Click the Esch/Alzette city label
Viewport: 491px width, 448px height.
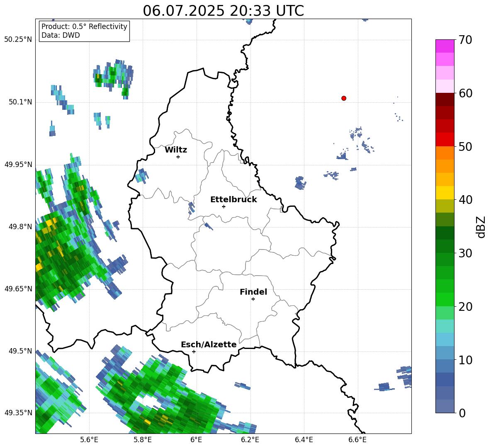coord(209,344)
